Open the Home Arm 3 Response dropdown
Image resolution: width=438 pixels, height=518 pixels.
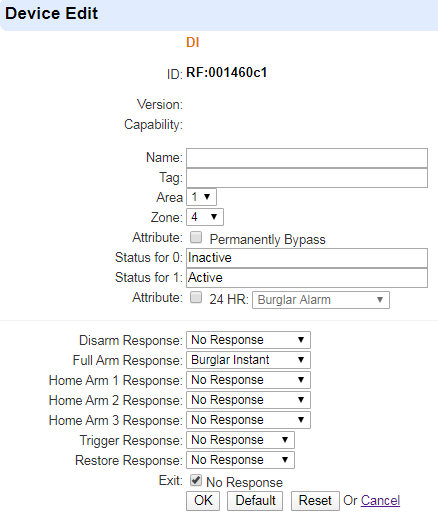[x=248, y=420]
